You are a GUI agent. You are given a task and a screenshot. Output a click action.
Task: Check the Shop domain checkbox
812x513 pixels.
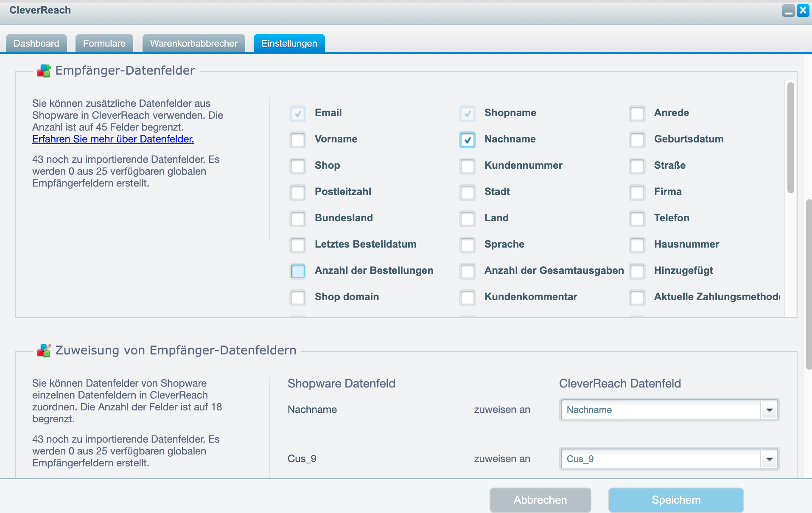(x=298, y=297)
